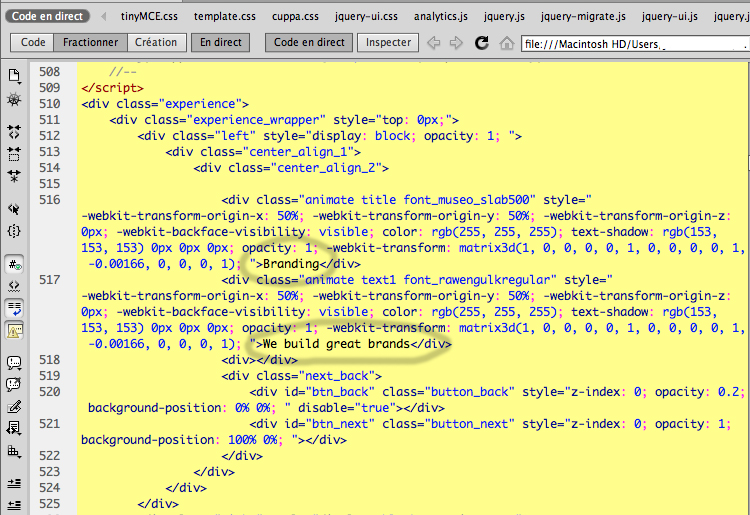Click the "experience_wrapper" class value

256,120
